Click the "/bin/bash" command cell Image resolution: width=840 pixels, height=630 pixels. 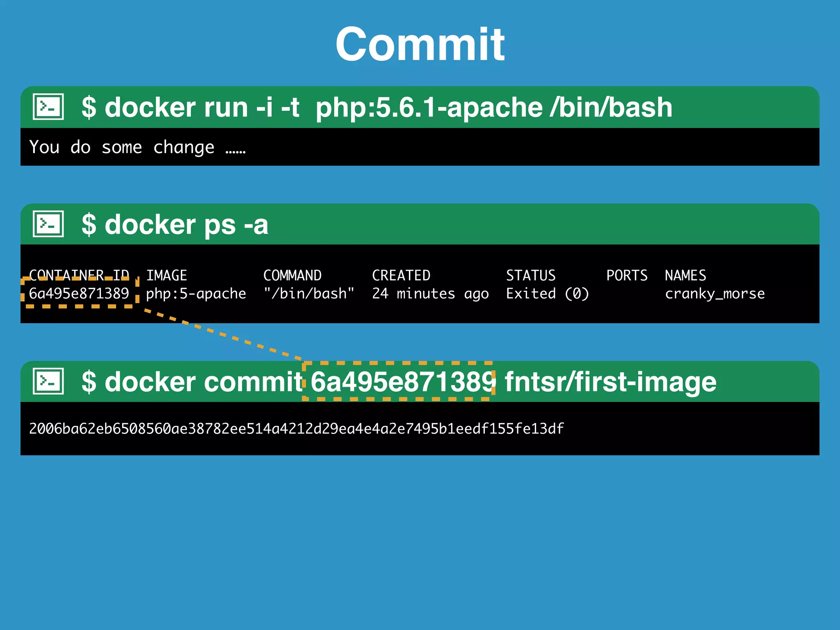pos(309,294)
